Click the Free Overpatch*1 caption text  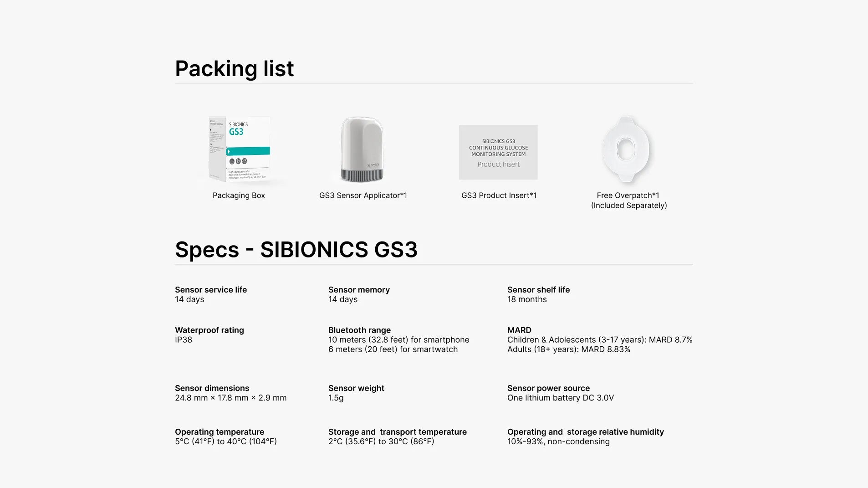(x=628, y=200)
